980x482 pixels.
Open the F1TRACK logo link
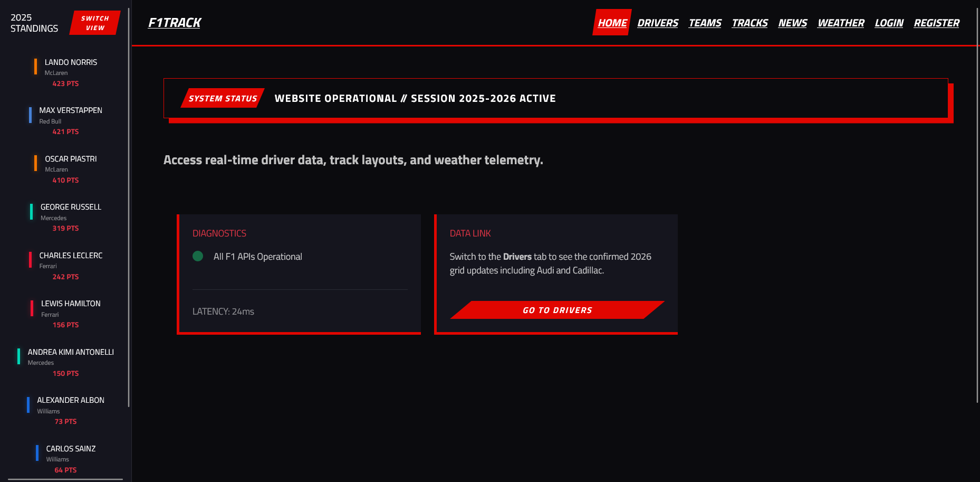(175, 23)
